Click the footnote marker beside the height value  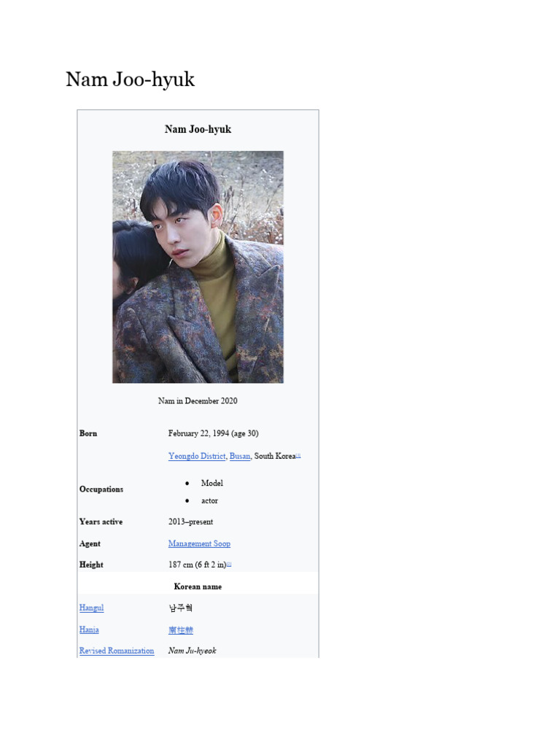click(x=229, y=564)
